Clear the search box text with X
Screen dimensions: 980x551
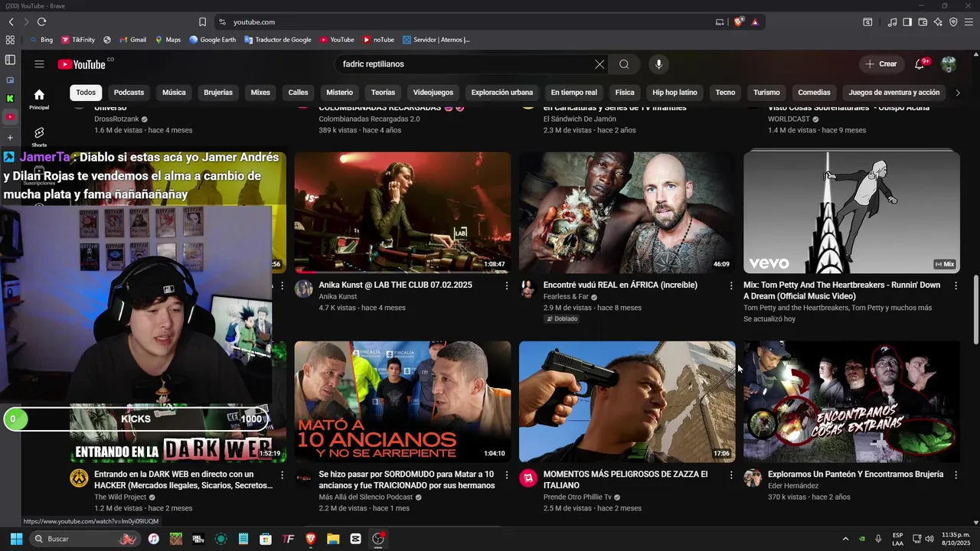[x=599, y=64]
